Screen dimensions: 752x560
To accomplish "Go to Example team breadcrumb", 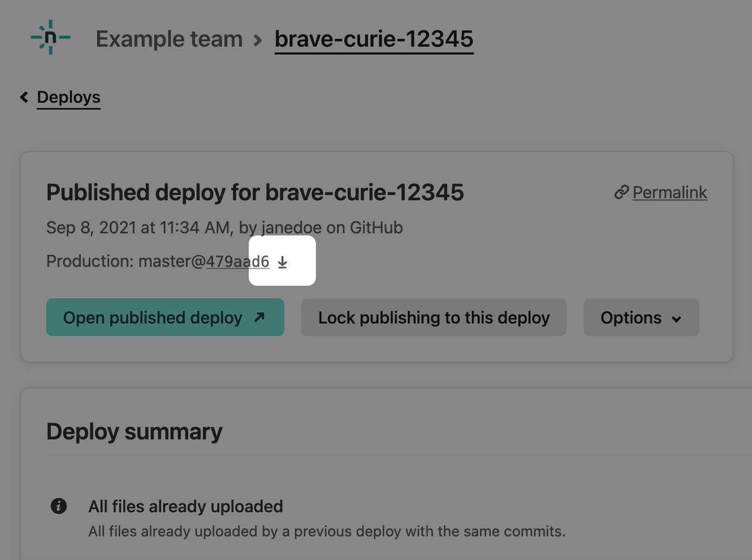I will (169, 39).
